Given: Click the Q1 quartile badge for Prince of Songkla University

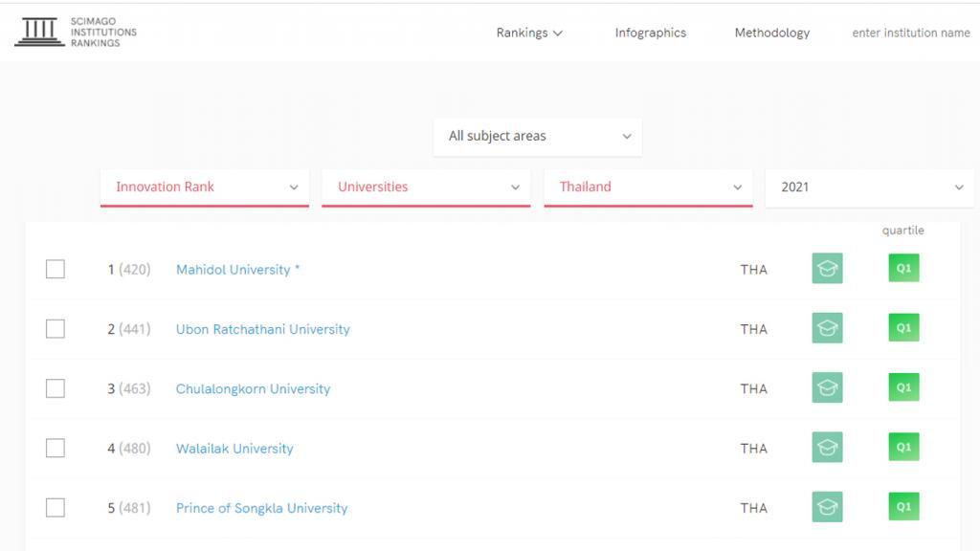Looking at the screenshot, I should pyautogui.click(x=903, y=507).
